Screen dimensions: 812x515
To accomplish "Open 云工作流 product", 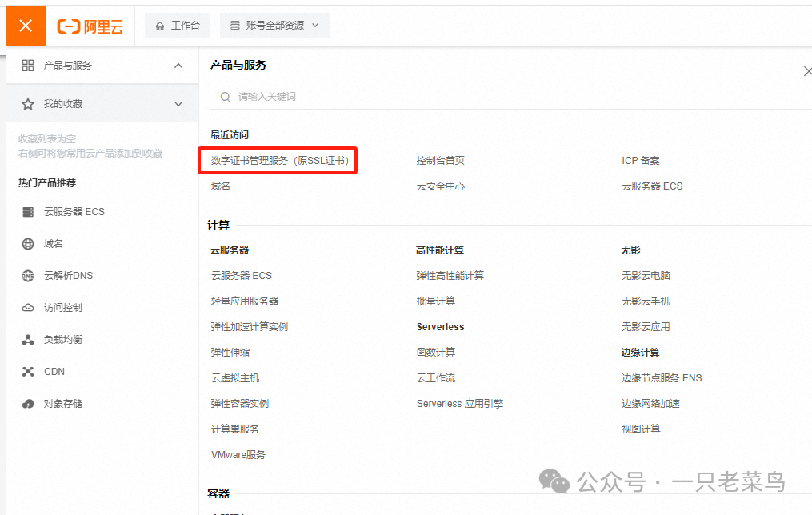I will point(436,378).
